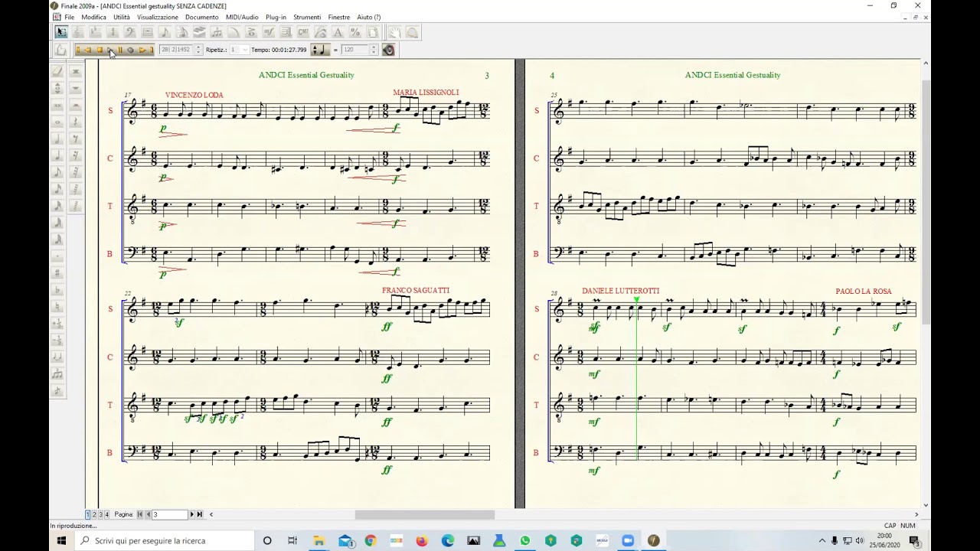
Task: Select the Articulation tool
Action: click(x=251, y=32)
